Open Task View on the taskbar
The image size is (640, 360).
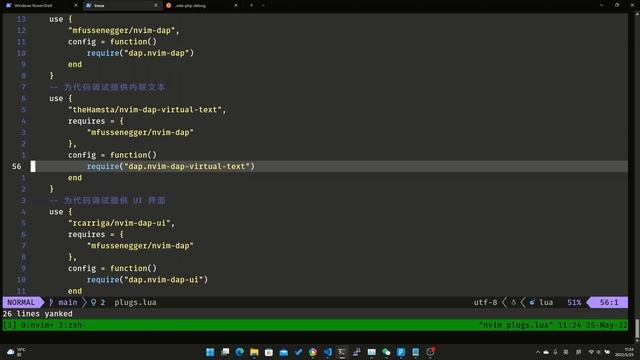point(225,352)
